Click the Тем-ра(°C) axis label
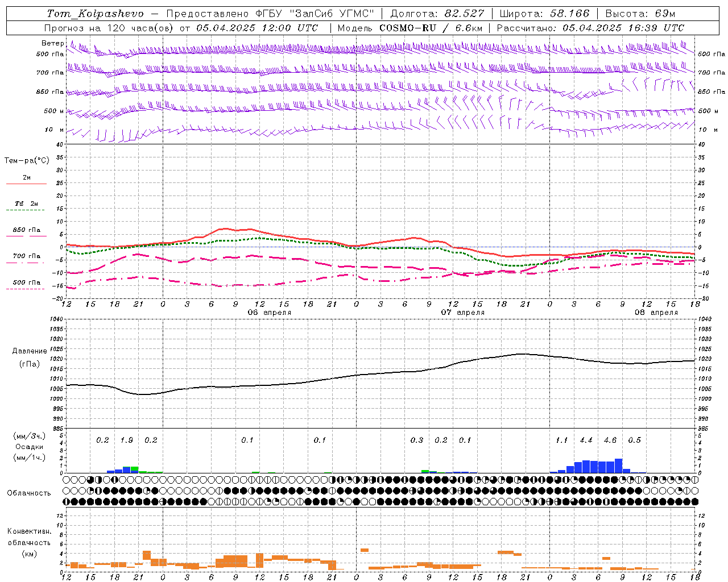 27,161
